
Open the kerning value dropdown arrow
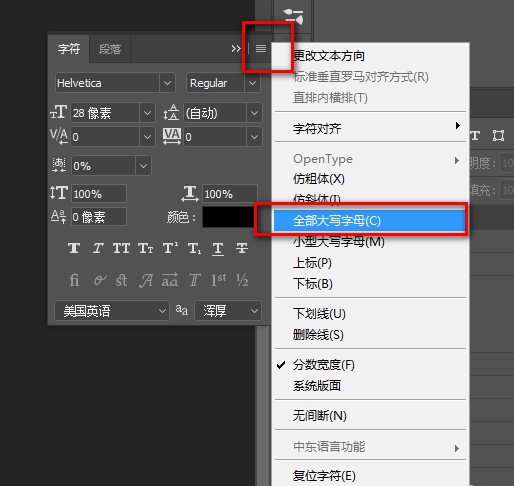147,136
